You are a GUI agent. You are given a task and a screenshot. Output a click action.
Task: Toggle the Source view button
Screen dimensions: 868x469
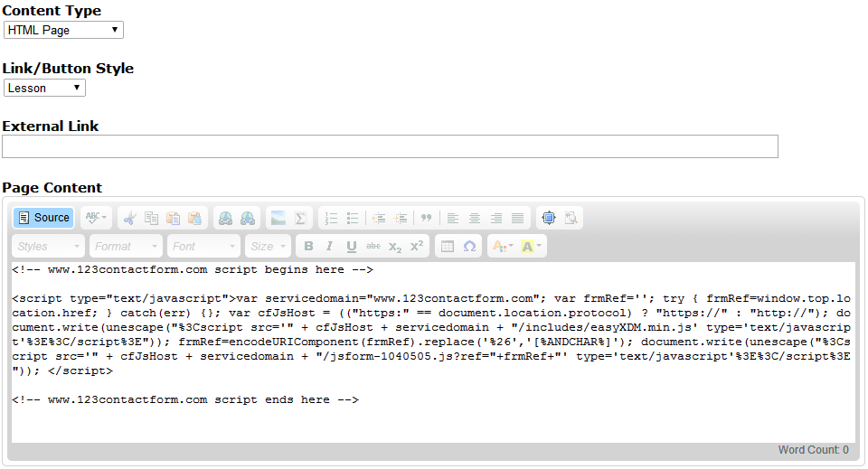[x=43, y=218]
